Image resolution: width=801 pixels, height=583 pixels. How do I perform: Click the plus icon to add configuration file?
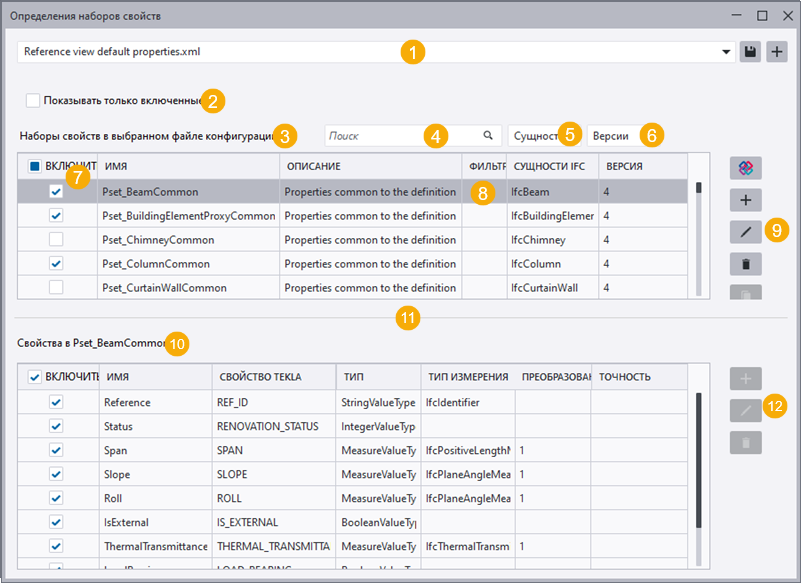(777, 52)
